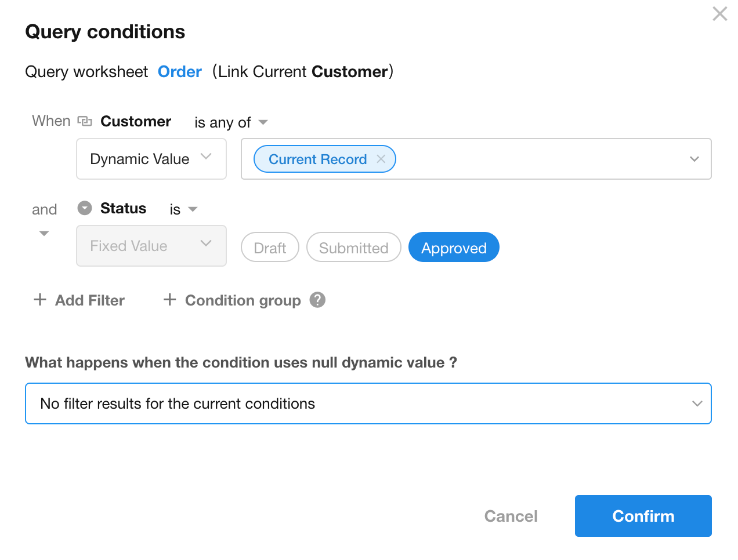This screenshot has height=560, width=738.
Task: Close the Query conditions dialog
Action: tap(719, 14)
